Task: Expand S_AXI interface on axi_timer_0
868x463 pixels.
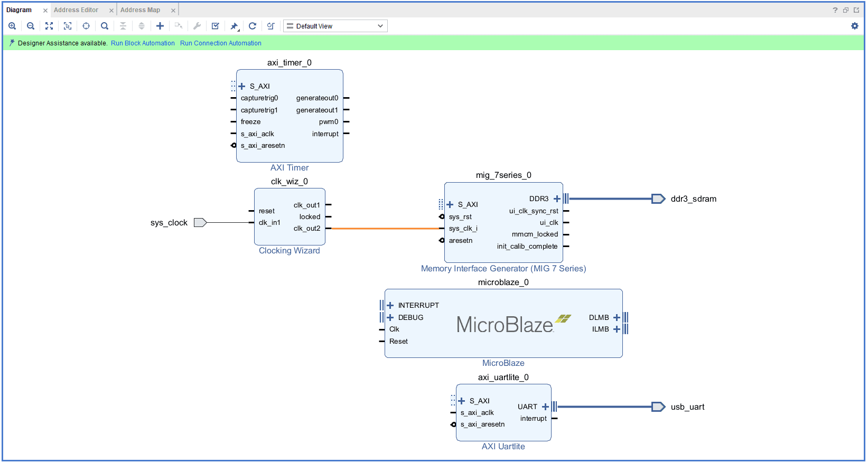Action: [x=242, y=86]
